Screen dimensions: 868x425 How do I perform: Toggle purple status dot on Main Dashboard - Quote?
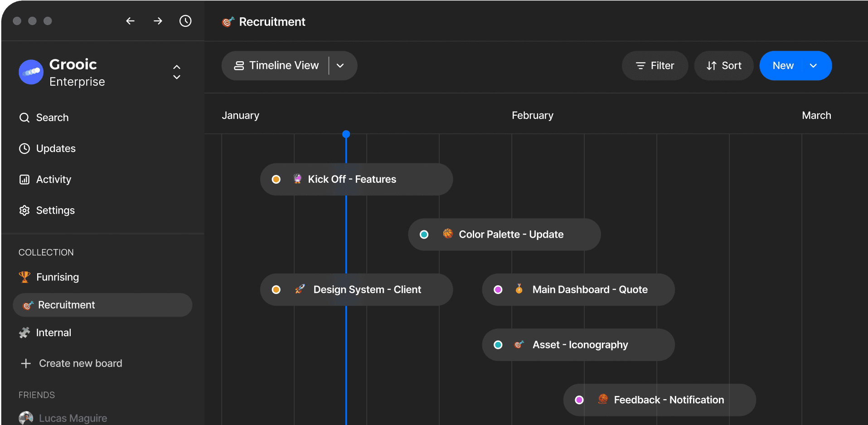498,290
